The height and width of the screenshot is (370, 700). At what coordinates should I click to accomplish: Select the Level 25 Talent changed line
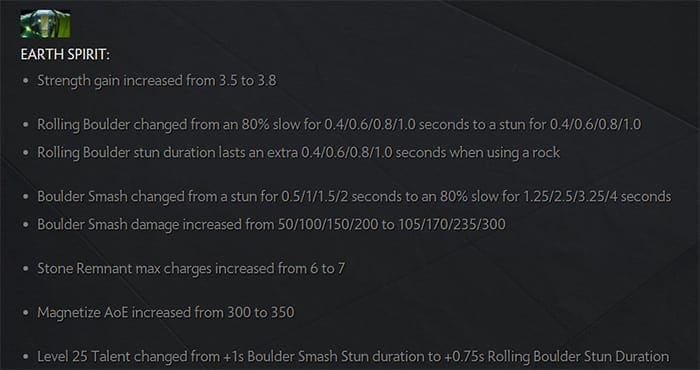pyautogui.click(x=353, y=357)
